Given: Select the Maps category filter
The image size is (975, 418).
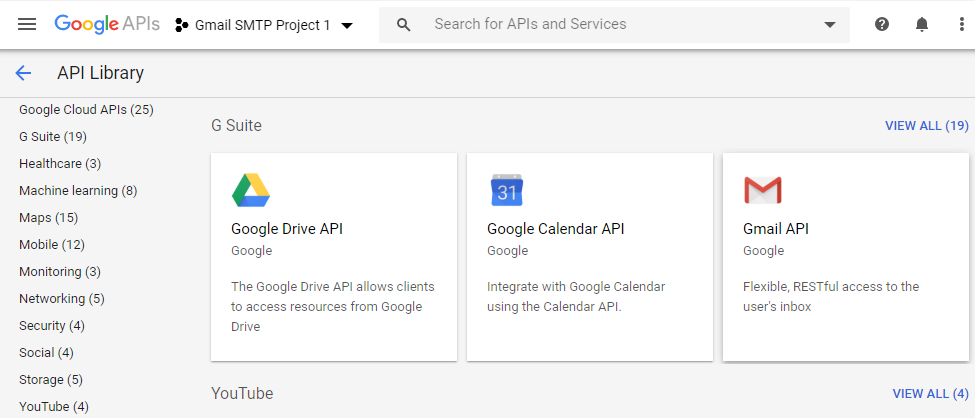Looking at the screenshot, I should point(48,217).
